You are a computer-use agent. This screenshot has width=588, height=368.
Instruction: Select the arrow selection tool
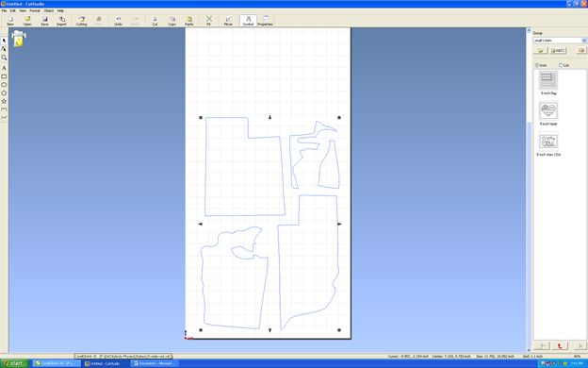[x=4, y=41]
